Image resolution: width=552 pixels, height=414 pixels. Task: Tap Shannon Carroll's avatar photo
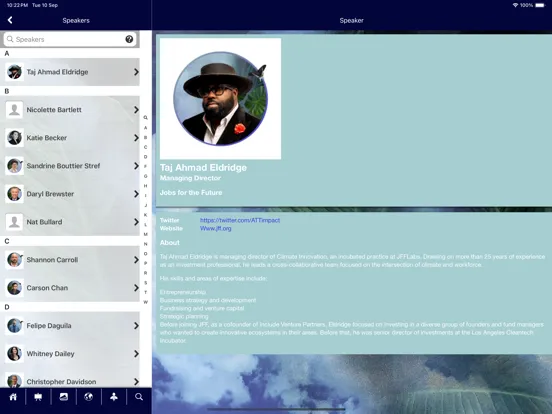pos(14,259)
